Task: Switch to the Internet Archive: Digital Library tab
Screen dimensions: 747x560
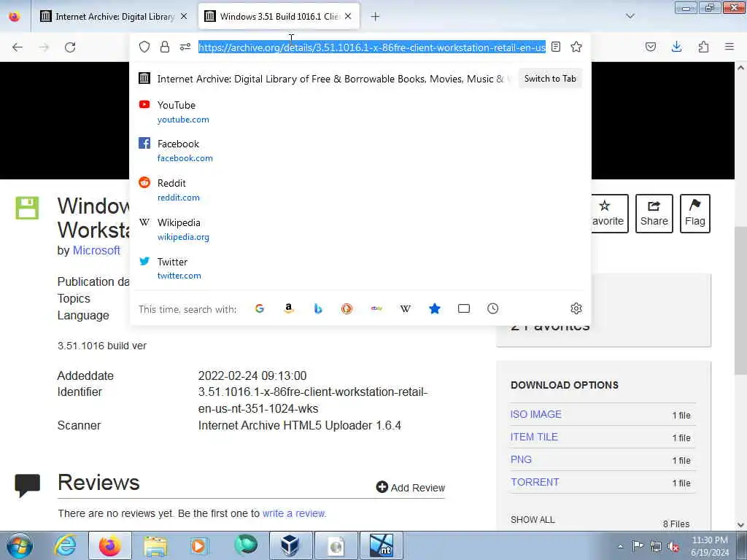Action: (x=115, y=17)
